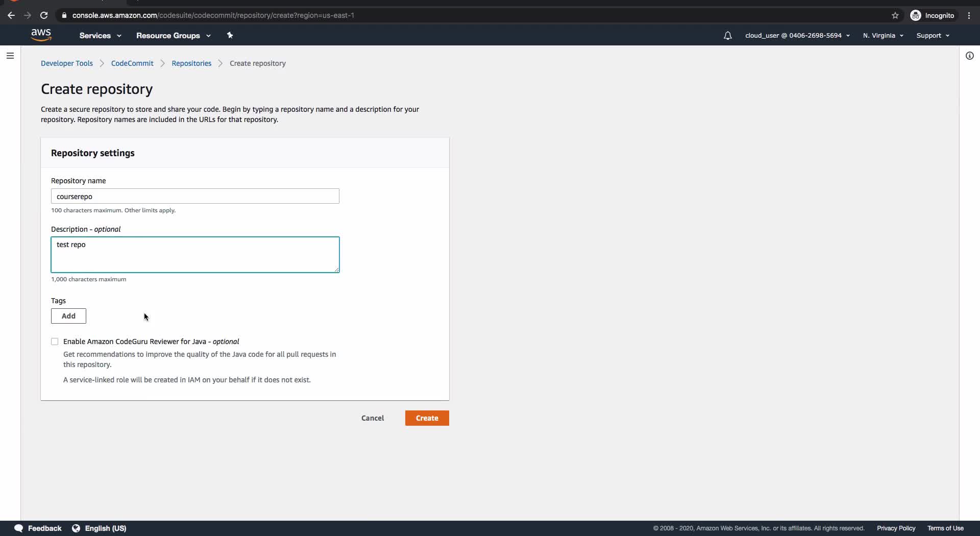980x536 pixels.
Task: Open the Feedback link in footer
Action: point(45,528)
